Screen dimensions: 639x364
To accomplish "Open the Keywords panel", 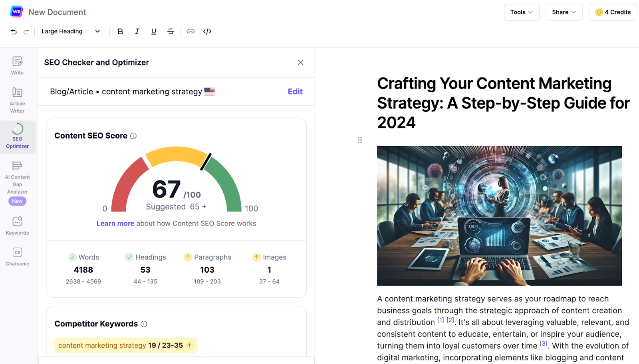I will point(17,225).
